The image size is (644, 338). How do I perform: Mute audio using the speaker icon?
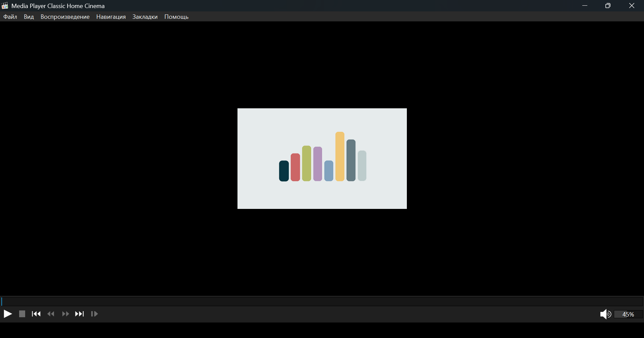605,314
